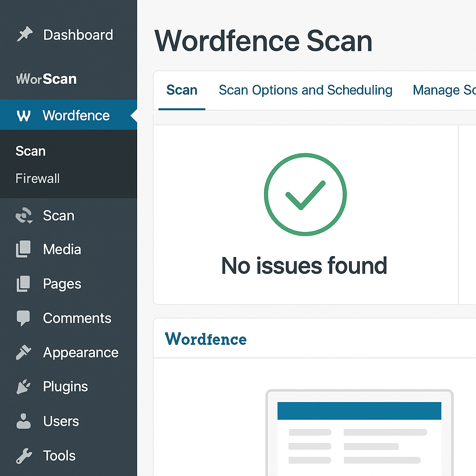Open the Scan item above Media
The height and width of the screenshot is (476, 476).
(x=59, y=216)
